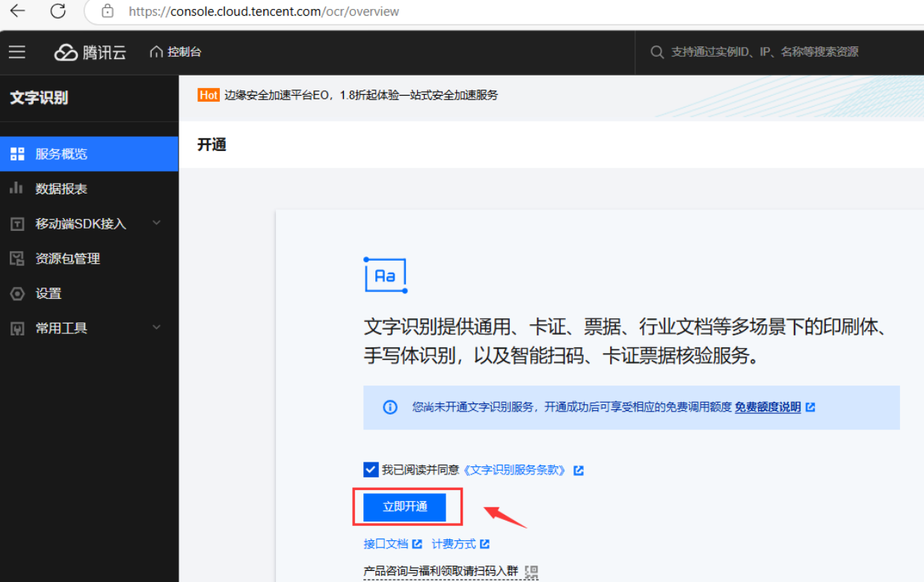Screen dimensions: 924x582
Task: Click the OCR 'Aa' product icon
Action: [385, 275]
